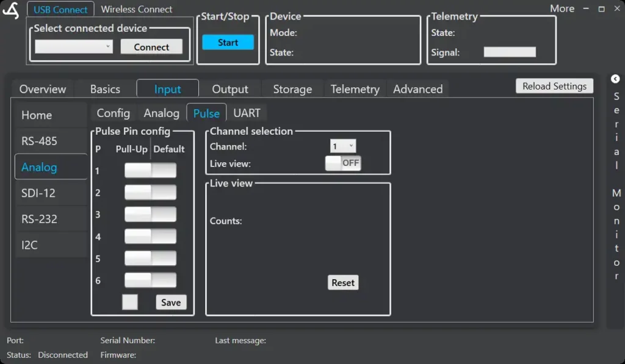Image resolution: width=625 pixels, height=364 pixels.
Task: Save the Pulse Pin config
Action: [x=171, y=302]
